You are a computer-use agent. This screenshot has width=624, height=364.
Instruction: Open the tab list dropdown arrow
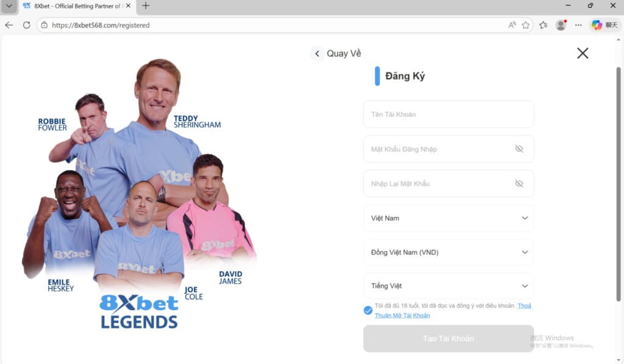[9, 6]
